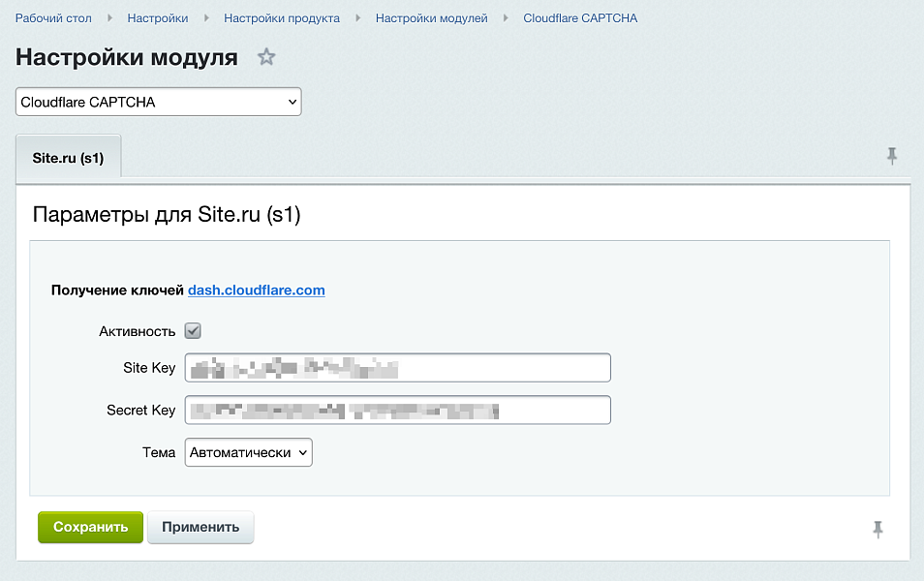Click inside the Site Key field
924x581 pixels.
coord(397,367)
